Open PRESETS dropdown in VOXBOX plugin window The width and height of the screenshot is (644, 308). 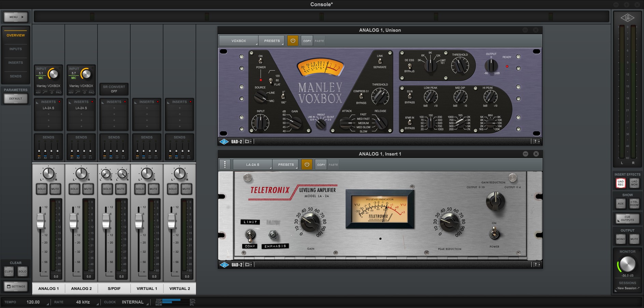272,41
